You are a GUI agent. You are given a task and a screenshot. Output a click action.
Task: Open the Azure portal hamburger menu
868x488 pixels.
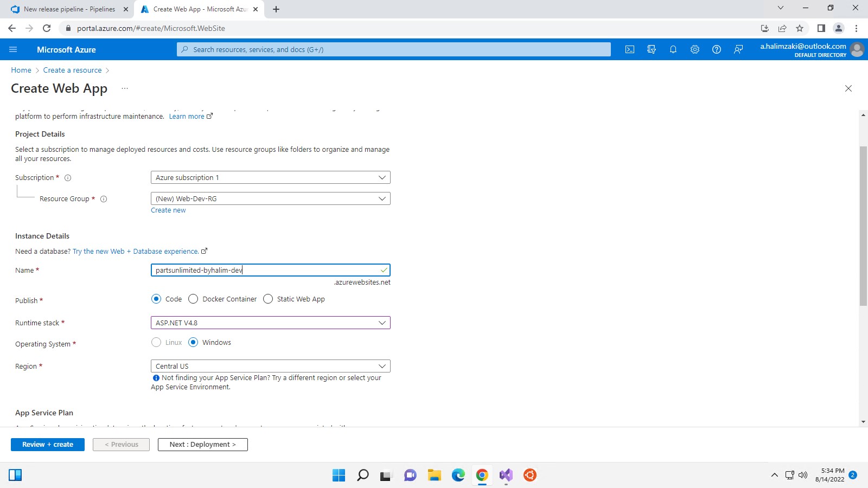tap(13, 49)
